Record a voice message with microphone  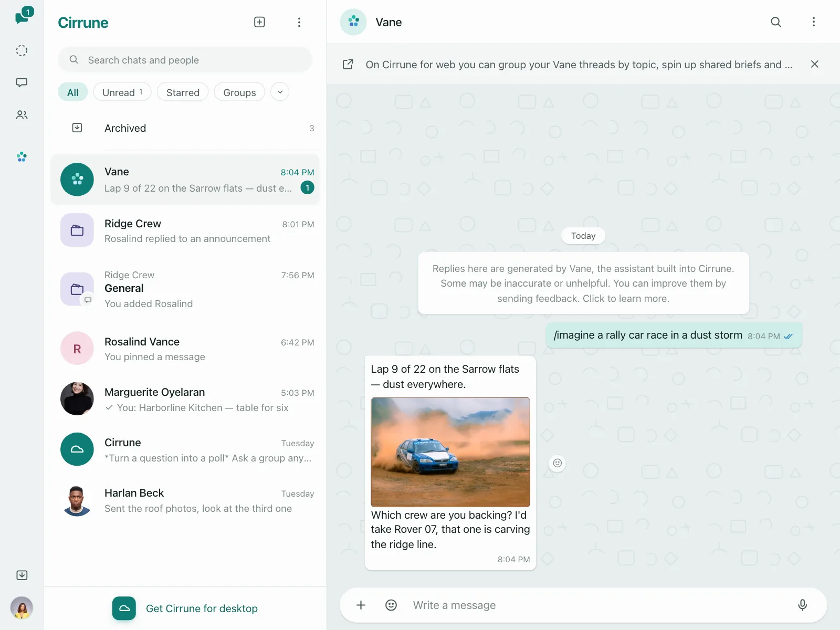pyautogui.click(x=802, y=605)
